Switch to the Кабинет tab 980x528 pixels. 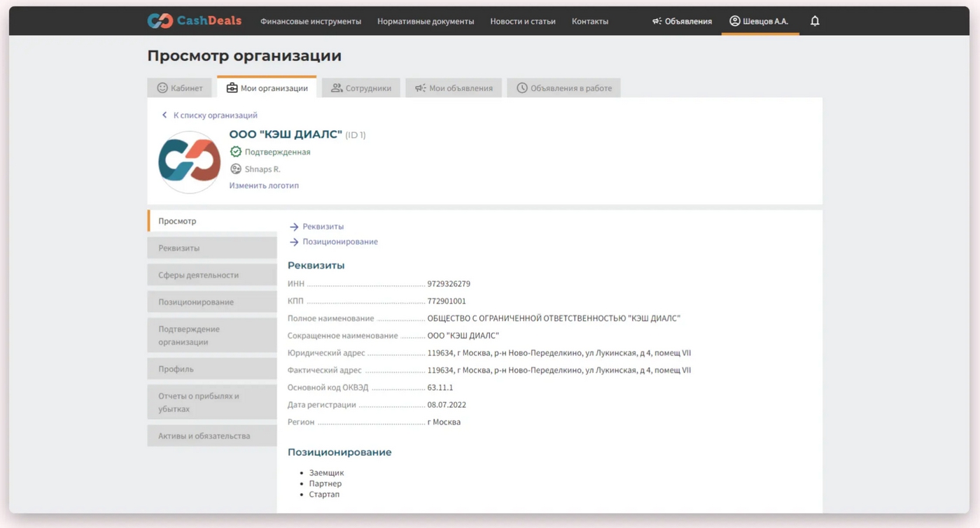(x=179, y=88)
